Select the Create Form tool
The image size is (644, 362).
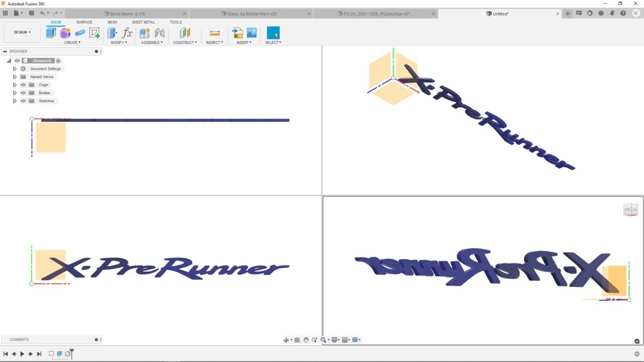pos(65,33)
